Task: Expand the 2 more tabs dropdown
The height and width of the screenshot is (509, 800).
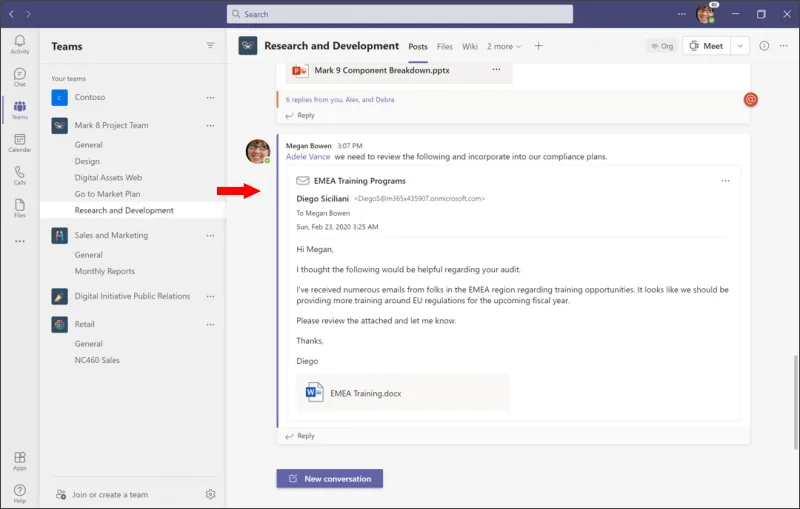Action: (x=504, y=46)
